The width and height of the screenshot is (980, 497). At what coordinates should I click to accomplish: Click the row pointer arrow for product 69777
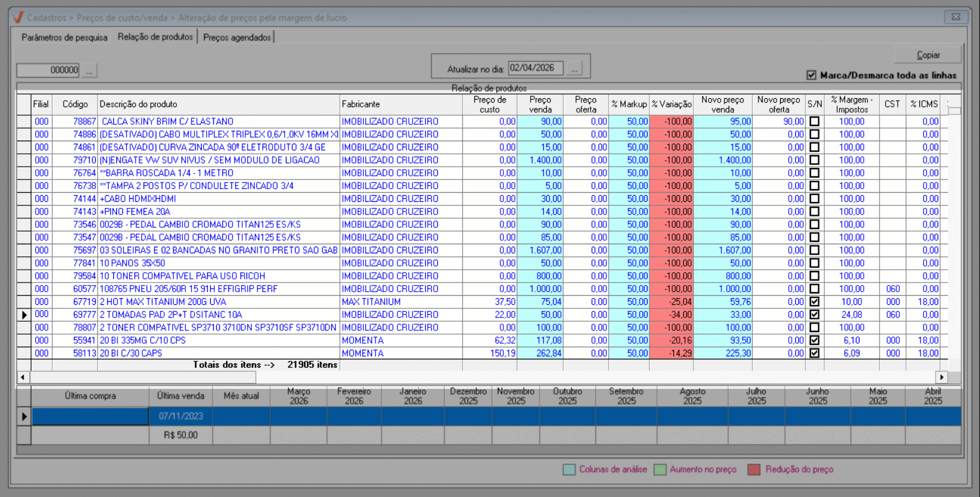pyautogui.click(x=24, y=315)
